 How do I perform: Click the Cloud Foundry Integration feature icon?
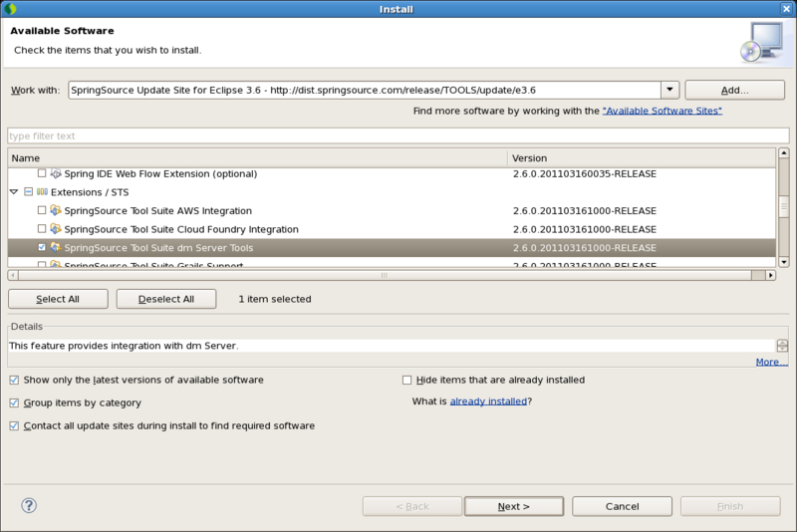click(56, 229)
